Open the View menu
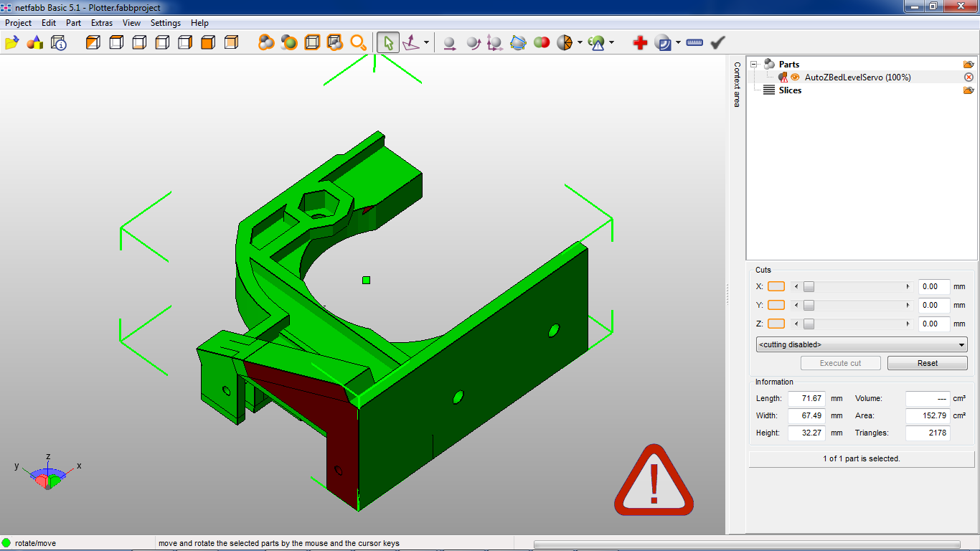This screenshot has height=551, width=980. pos(131,23)
